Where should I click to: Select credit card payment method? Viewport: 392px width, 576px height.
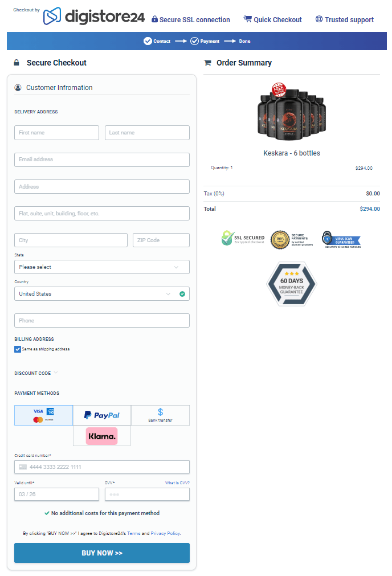(x=43, y=415)
